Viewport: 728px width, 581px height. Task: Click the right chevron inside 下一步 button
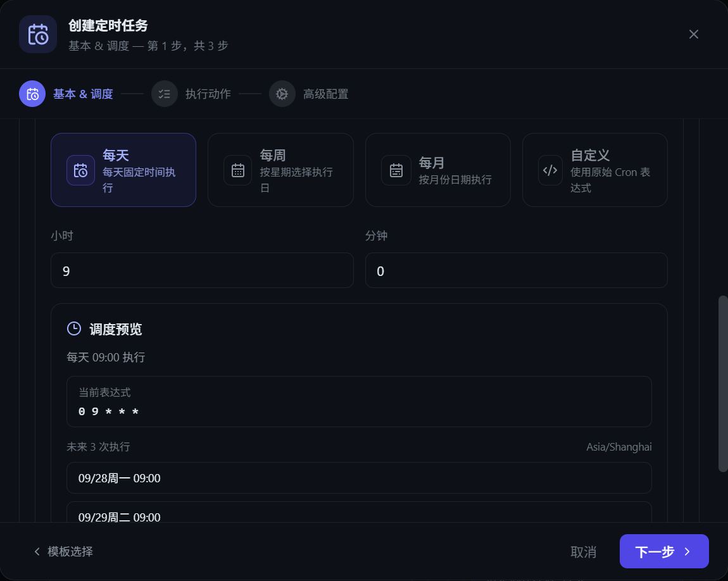tap(687, 552)
